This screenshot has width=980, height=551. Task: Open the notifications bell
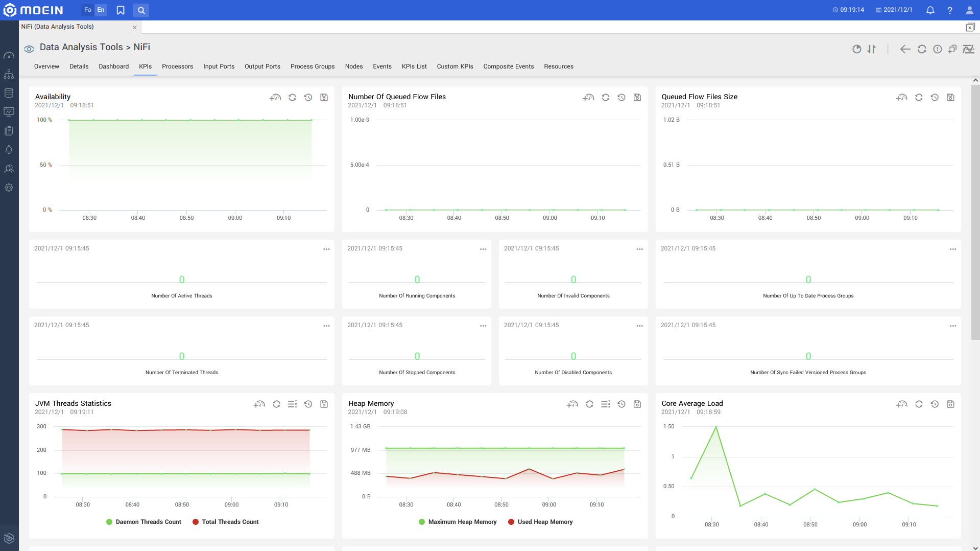point(930,10)
